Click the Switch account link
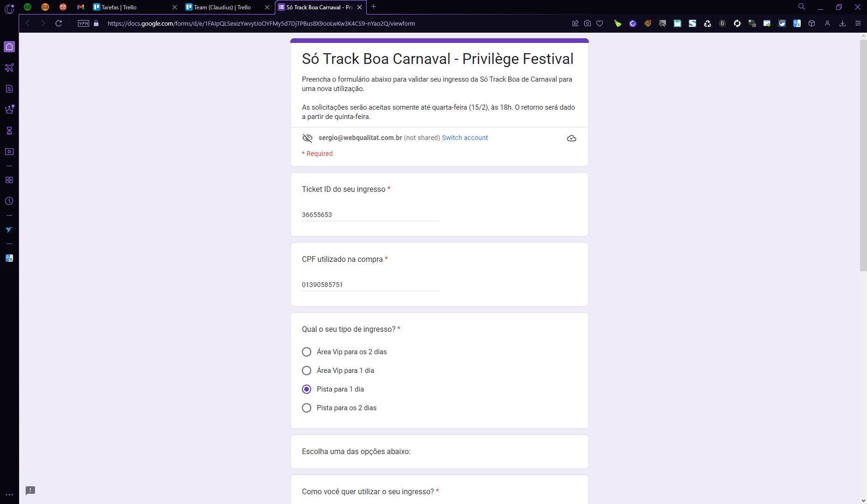 coord(465,138)
